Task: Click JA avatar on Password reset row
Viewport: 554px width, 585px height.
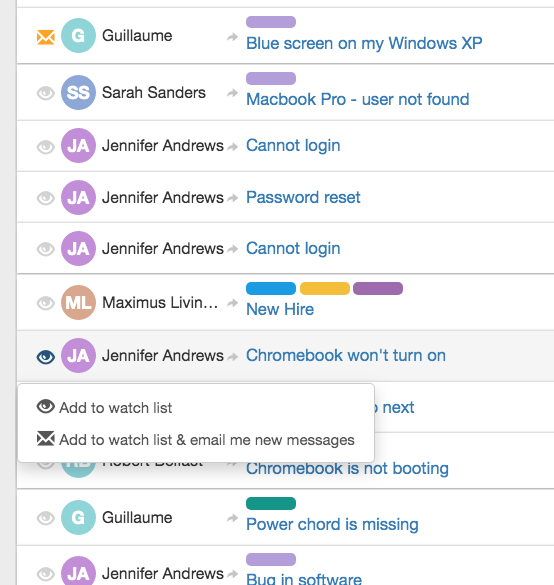Action: click(x=78, y=197)
